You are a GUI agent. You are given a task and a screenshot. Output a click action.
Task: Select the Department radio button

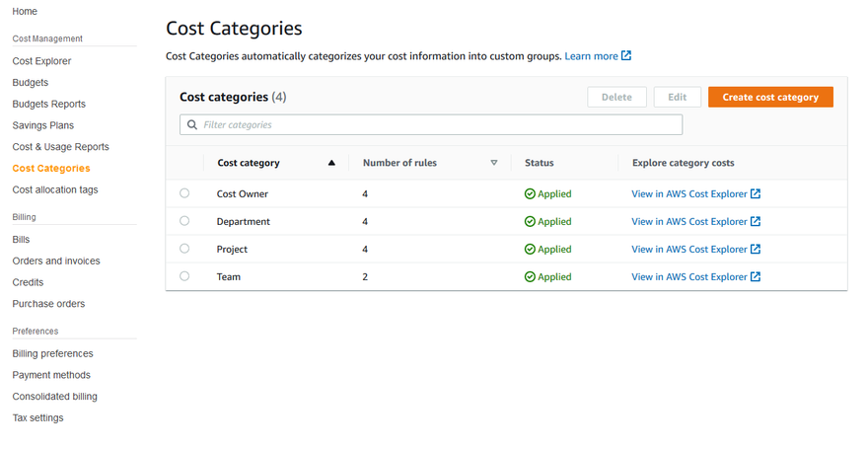[x=184, y=222]
